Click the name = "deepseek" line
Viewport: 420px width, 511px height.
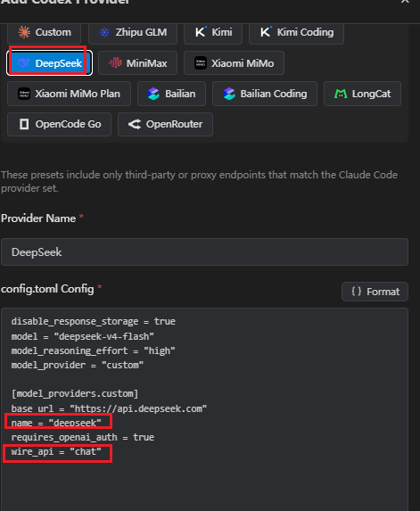[x=56, y=423]
